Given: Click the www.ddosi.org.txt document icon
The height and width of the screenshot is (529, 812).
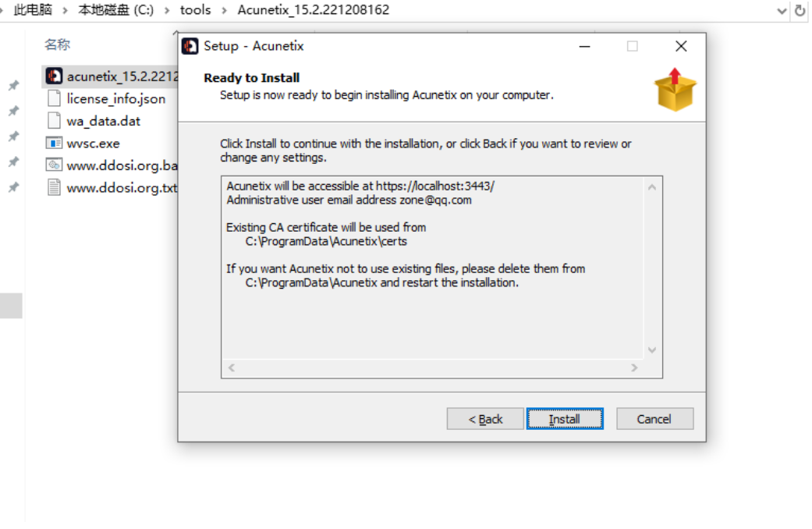Looking at the screenshot, I should [x=54, y=187].
